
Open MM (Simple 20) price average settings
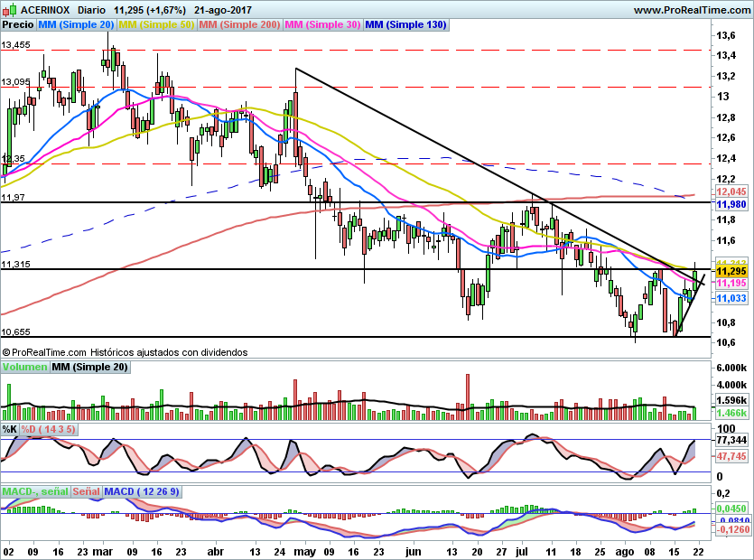[75, 25]
